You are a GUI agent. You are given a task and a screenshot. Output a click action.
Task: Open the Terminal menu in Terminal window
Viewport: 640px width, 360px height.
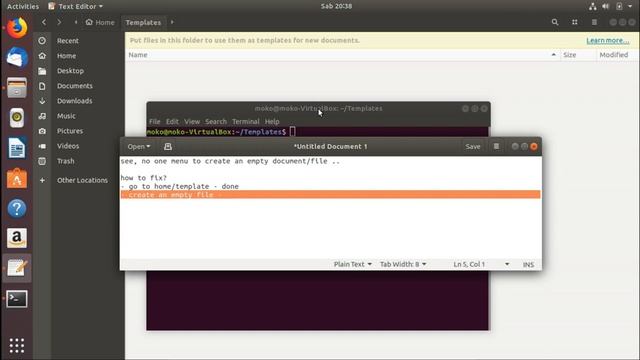(x=246, y=122)
